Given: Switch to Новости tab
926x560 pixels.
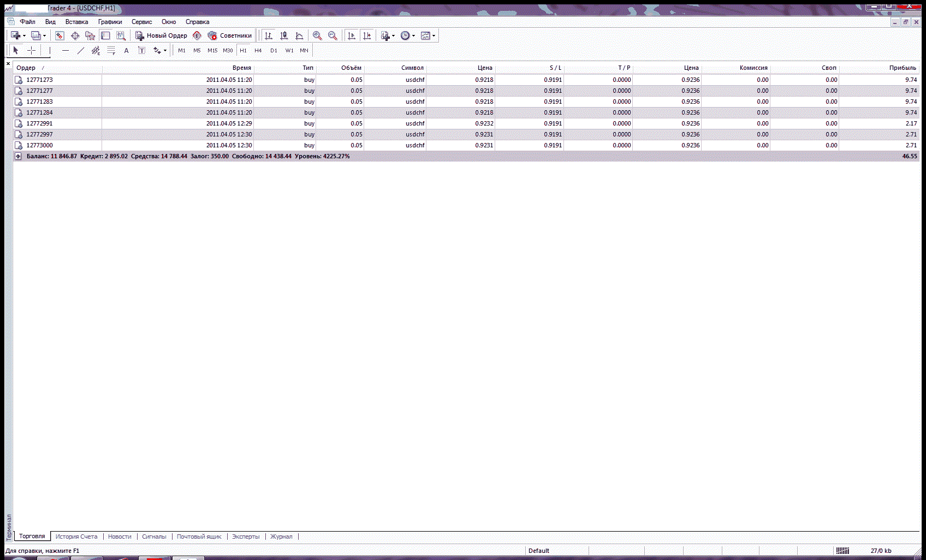Looking at the screenshot, I should click(120, 537).
